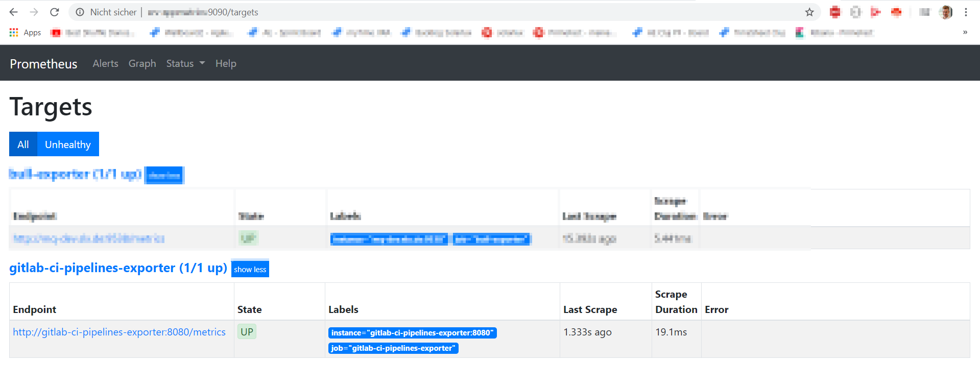The height and width of the screenshot is (386, 980).
Task: Click the 19.1ms scrape duration value
Action: [671, 332]
